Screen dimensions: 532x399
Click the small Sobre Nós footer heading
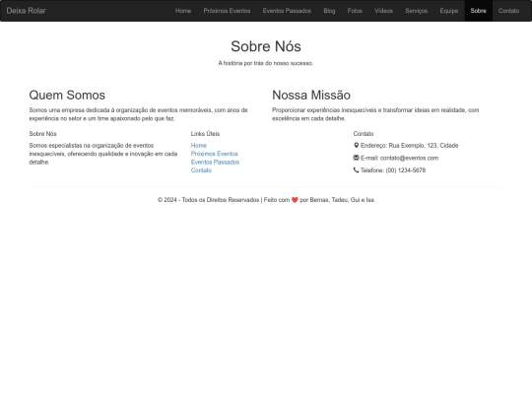tap(42, 134)
